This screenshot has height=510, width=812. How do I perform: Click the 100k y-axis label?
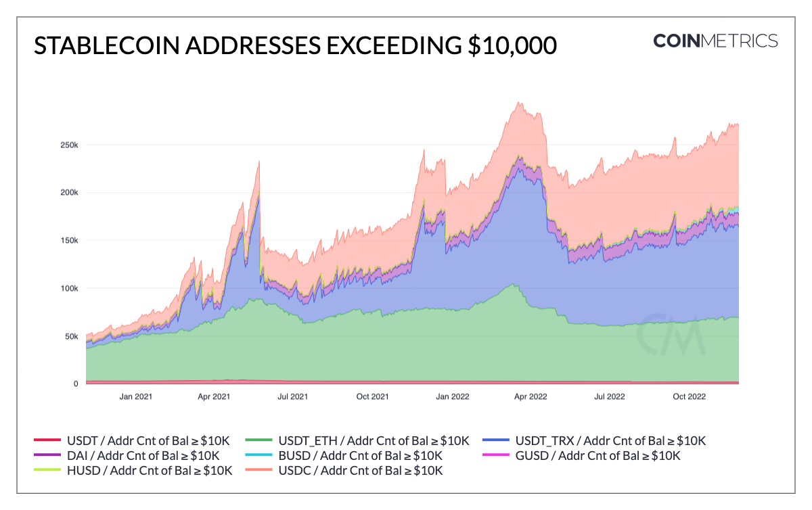[x=69, y=288]
